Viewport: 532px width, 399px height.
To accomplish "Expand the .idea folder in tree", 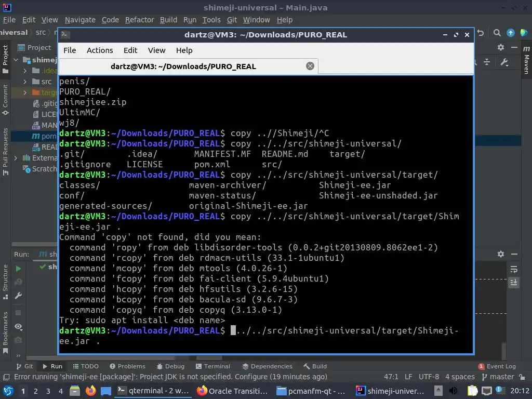I will pos(25,71).
